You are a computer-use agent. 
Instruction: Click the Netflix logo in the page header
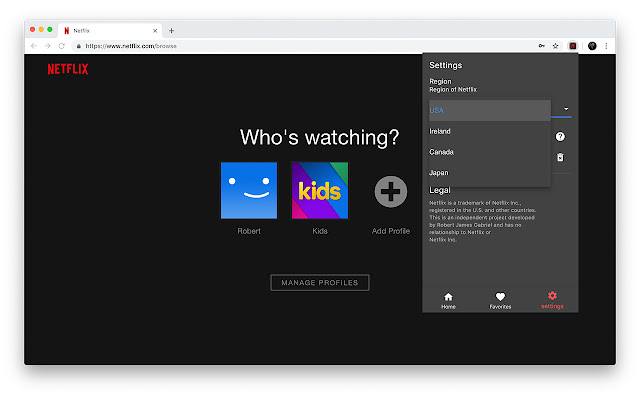point(68,69)
